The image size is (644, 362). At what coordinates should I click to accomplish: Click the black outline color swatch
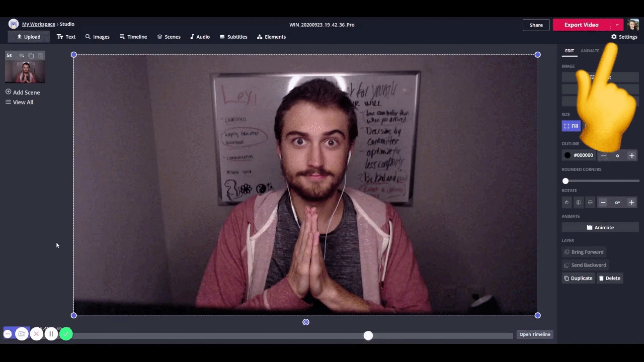(x=568, y=155)
